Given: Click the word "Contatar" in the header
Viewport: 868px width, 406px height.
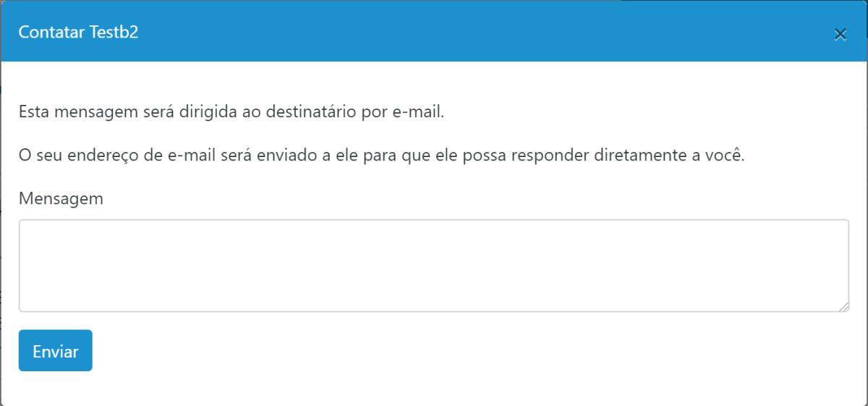Looking at the screenshot, I should (x=52, y=33).
